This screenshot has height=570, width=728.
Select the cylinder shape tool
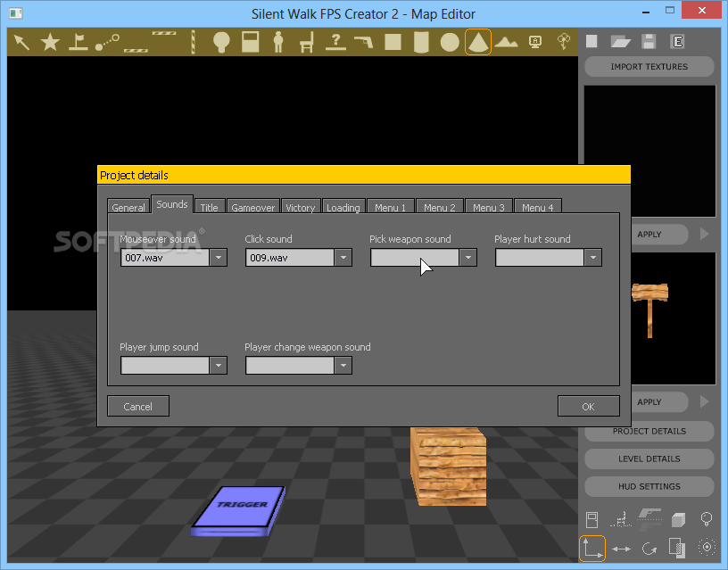click(421, 42)
